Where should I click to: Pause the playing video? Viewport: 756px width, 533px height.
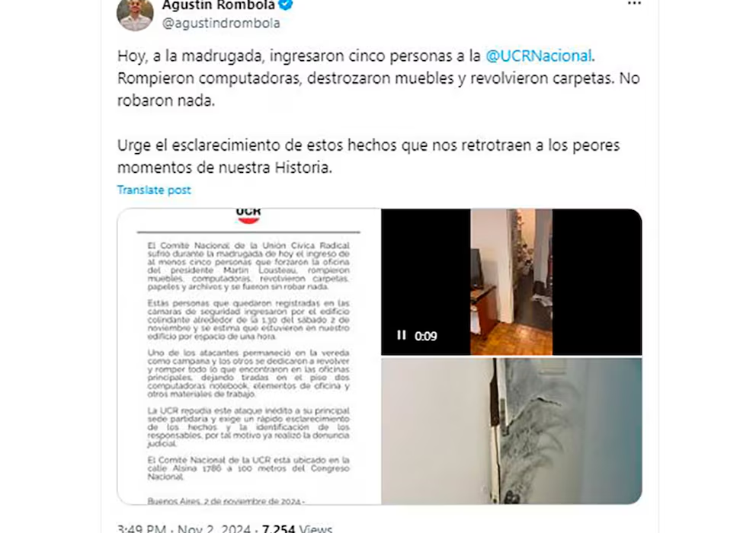(401, 335)
